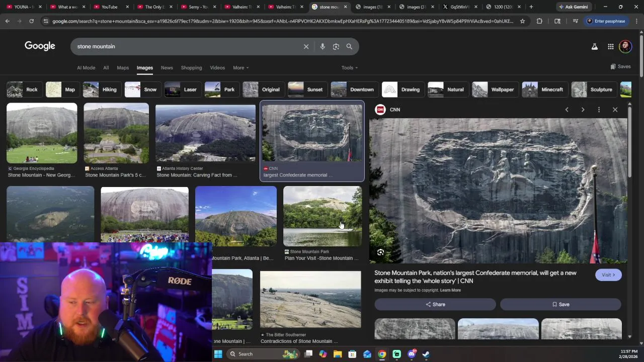
Task: Expand the Tools dropdown
Action: pos(350,68)
